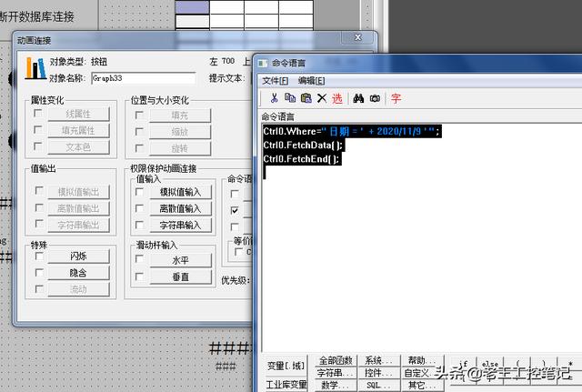Click the 'if' keyword button
This screenshot has height=392, width=582.
[463, 364]
